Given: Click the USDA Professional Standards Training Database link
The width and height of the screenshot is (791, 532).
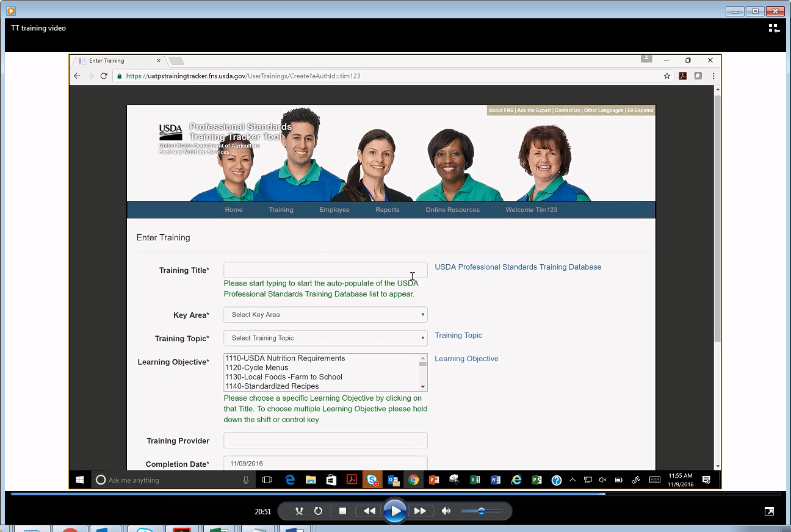Looking at the screenshot, I should pos(518,267).
